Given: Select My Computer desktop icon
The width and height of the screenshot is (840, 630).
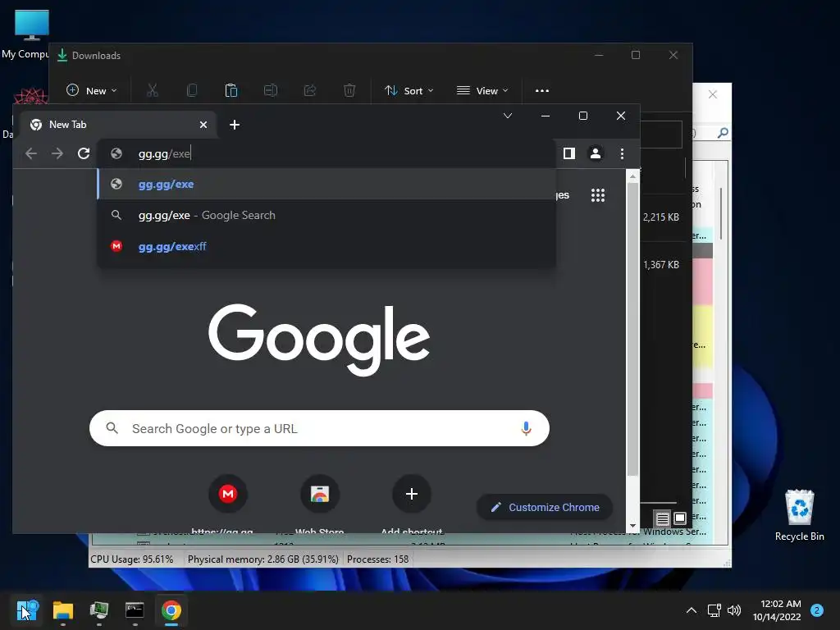Looking at the screenshot, I should tap(25, 34).
